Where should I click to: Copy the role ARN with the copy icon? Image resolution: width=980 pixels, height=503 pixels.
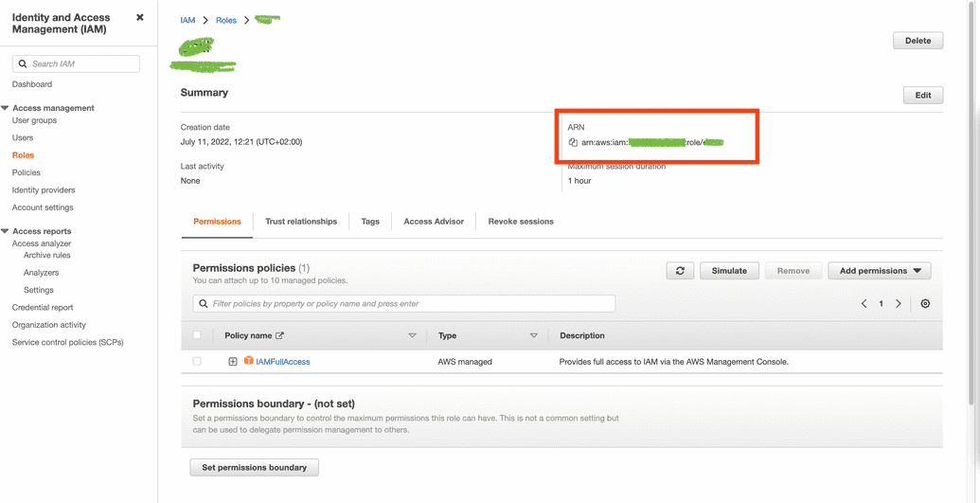pos(573,143)
